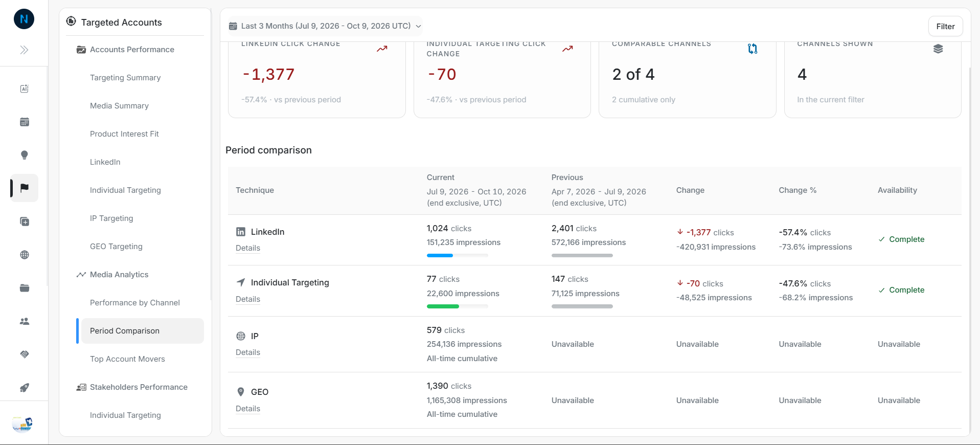Open GEO Targeting page

[x=116, y=247]
